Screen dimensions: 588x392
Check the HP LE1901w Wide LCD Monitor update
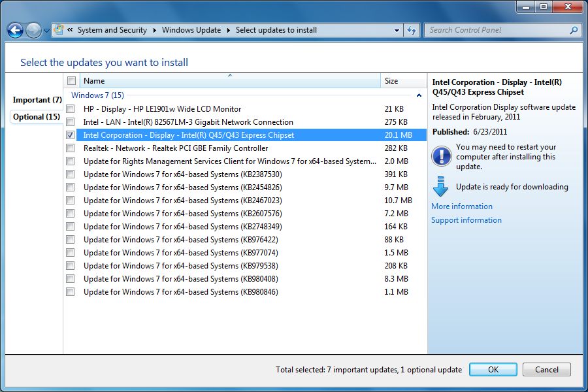[x=70, y=109]
